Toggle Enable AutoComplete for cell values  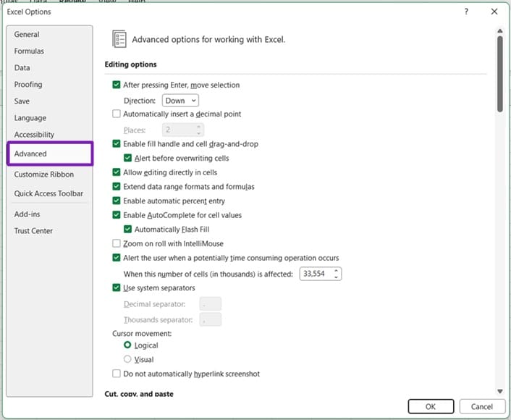point(117,214)
